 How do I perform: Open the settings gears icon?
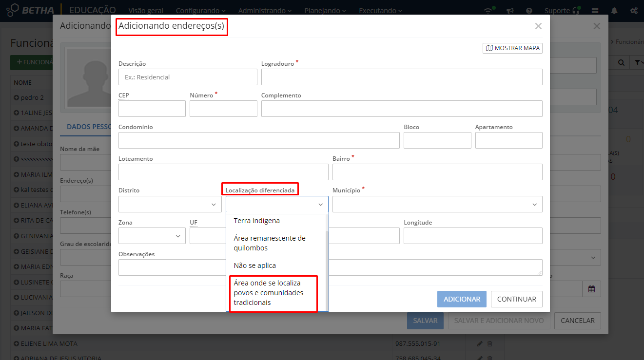tap(634, 11)
